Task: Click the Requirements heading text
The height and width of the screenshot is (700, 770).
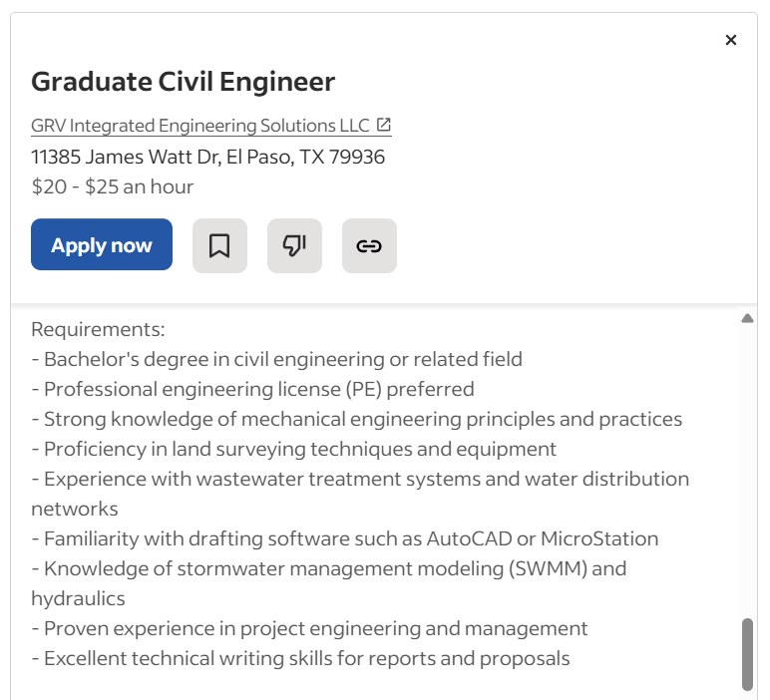Action: [98, 329]
